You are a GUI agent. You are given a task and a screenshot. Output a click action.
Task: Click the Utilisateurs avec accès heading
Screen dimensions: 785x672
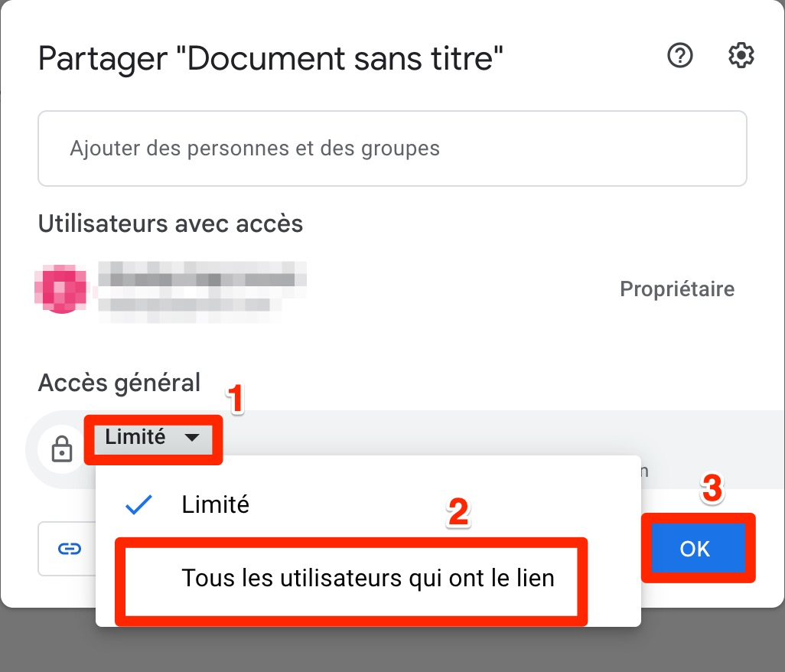[171, 223]
